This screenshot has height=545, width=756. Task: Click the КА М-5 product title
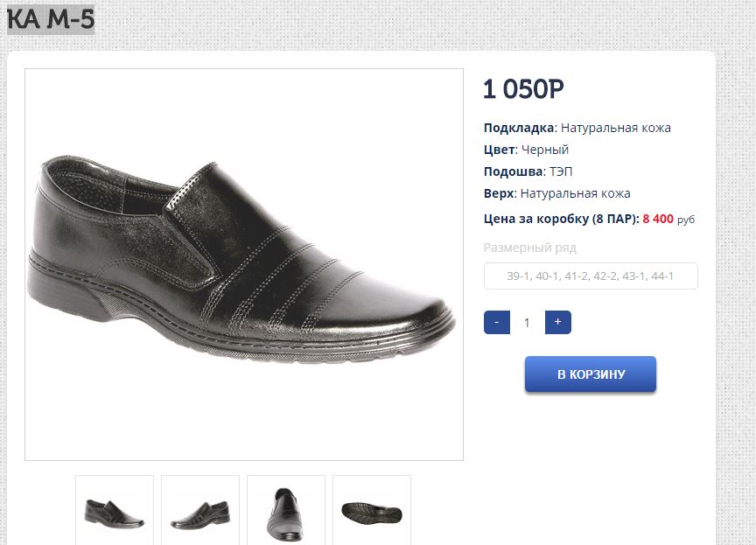(x=51, y=19)
